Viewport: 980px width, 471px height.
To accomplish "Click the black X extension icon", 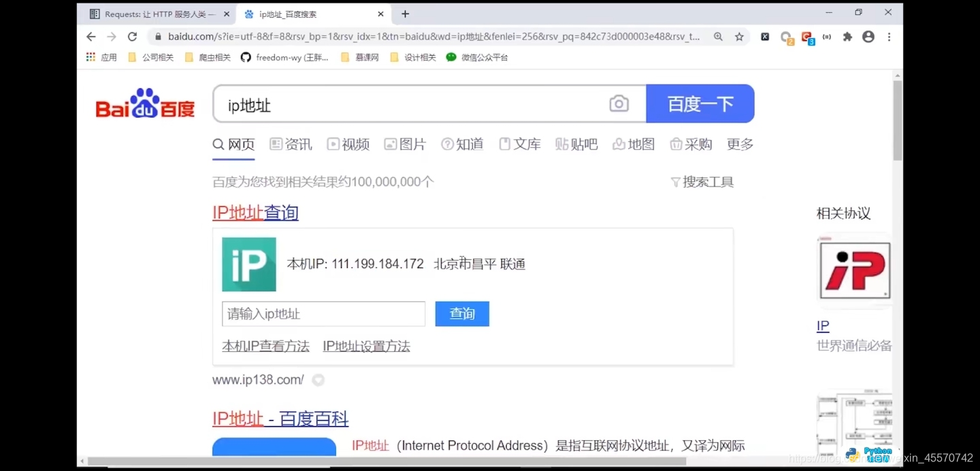I will pos(765,37).
